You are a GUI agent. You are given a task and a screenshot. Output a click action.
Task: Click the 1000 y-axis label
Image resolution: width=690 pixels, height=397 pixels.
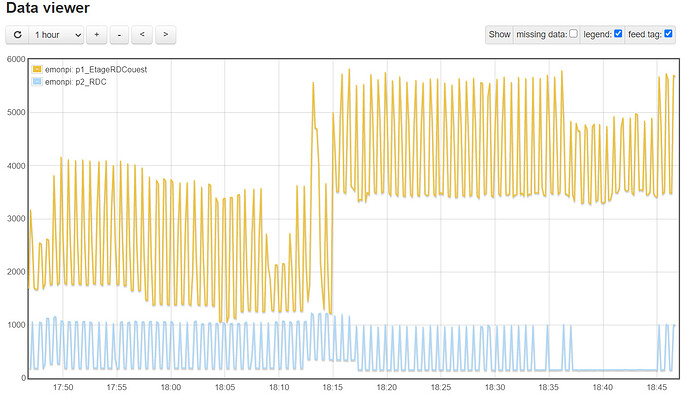[16, 325]
